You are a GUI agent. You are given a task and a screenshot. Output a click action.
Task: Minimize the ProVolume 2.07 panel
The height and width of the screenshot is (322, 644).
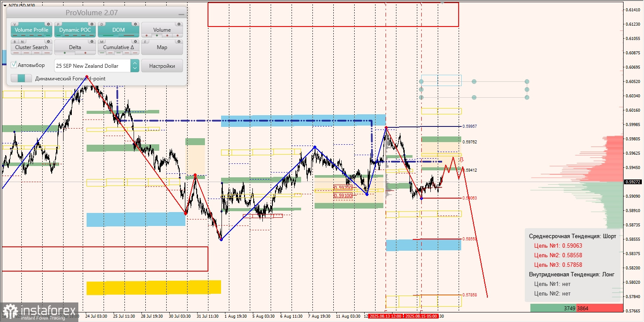tap(181, 14)
